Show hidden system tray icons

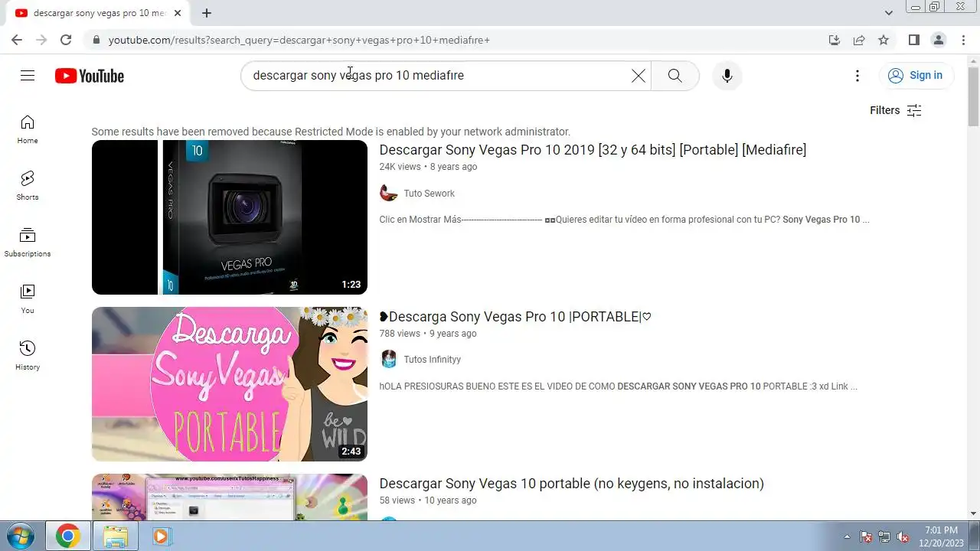pyautogui.click(x=847, y=536)
